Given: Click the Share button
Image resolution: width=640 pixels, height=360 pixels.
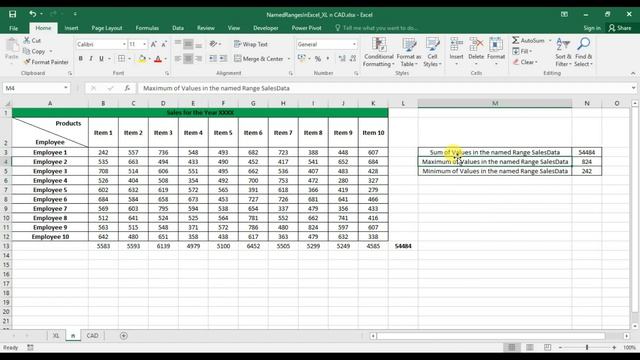Looking at the screenshot, I should pyautogui.click(x=620, y=28).
